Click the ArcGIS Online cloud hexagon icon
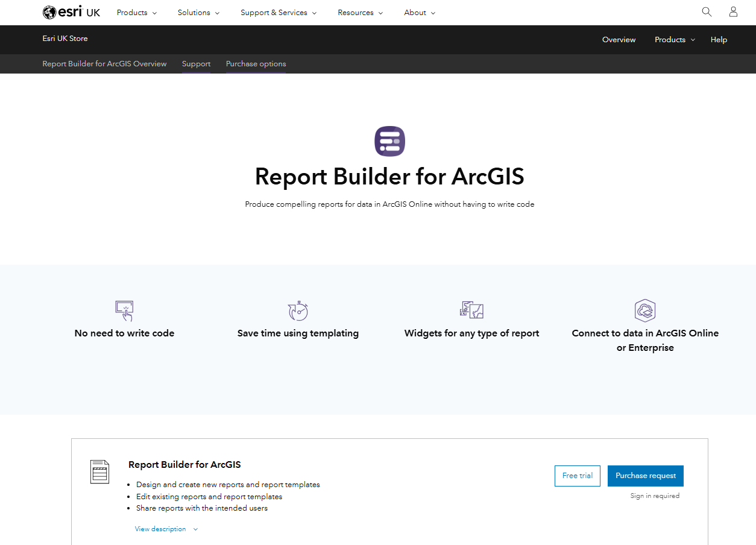Viewport: 756px width, 545px height. point(645,310)
